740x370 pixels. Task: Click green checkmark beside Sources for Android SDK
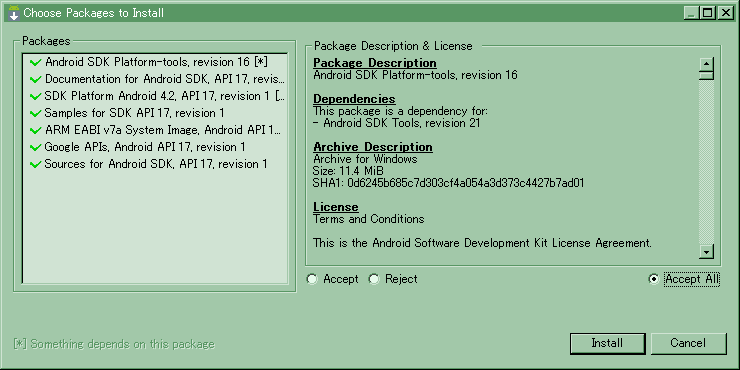tap(35, 165)
